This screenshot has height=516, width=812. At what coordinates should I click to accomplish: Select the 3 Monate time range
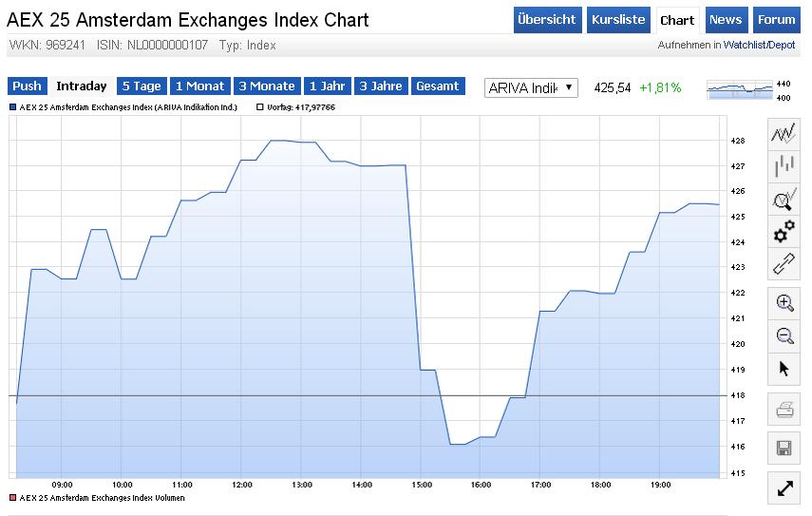[x=267, y=86]
